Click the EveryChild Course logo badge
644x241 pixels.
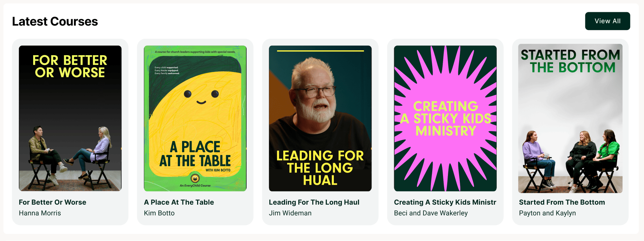point(195,178)
